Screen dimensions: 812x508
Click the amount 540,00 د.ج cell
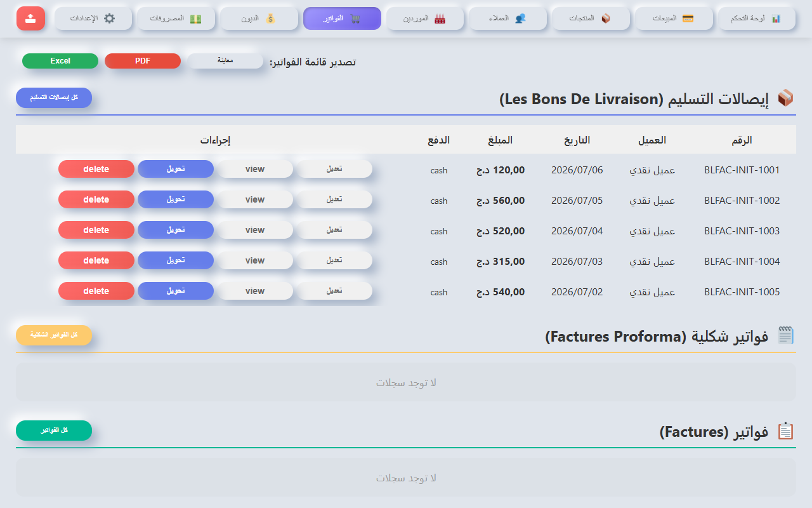[x=501, y=292]
